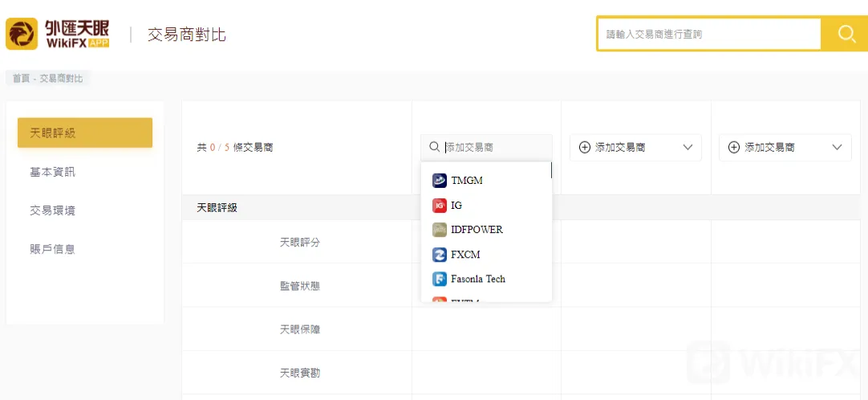Click the Fasonla Tech logo icon
Screen dimensions: 868x400
440,280
